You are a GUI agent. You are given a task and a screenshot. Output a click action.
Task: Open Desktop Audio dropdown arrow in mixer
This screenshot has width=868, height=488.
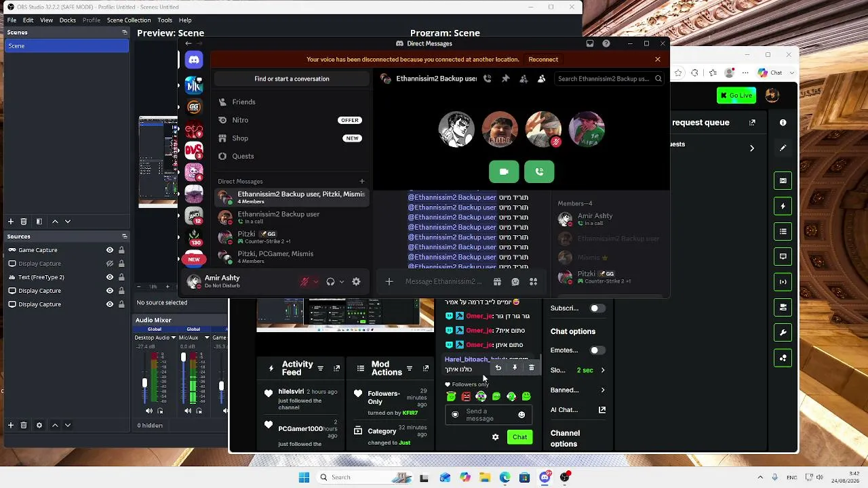(x=174, y=338)
